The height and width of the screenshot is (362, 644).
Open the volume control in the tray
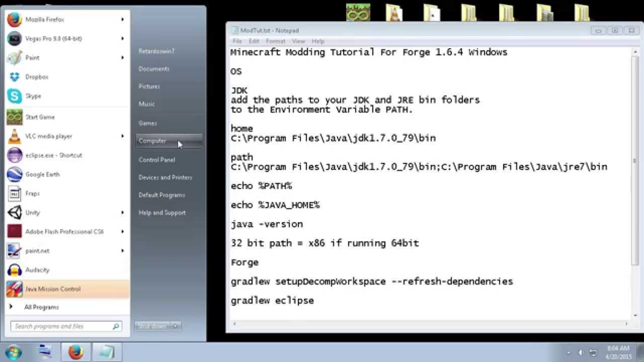coord(581,352)
